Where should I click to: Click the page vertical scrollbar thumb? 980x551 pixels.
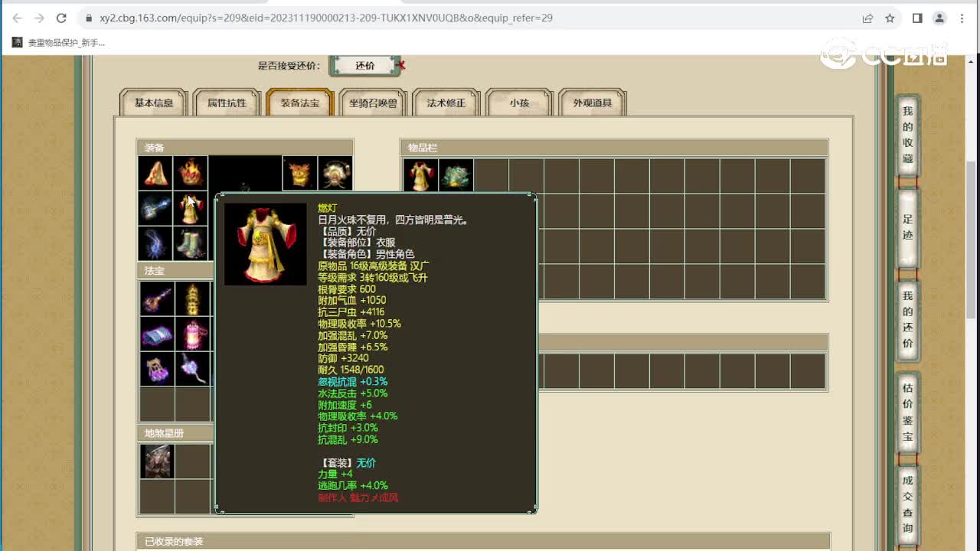(972, 239)
